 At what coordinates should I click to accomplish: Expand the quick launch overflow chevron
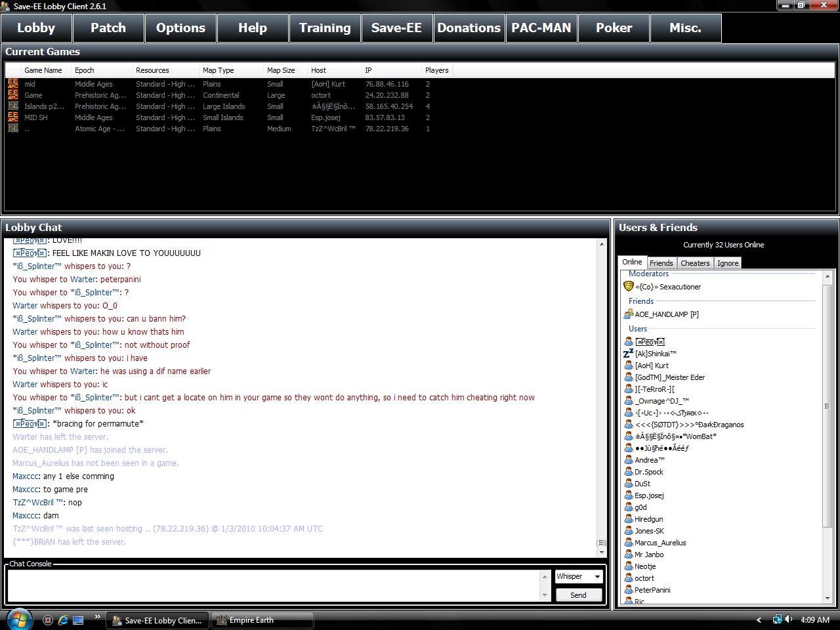coord(97,617)
